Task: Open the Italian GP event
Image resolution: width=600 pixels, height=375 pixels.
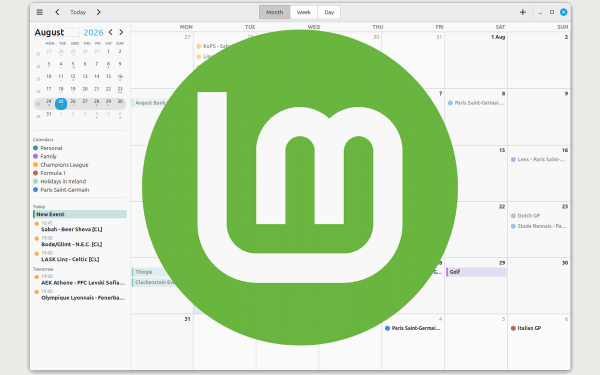Action: [526, 328]
